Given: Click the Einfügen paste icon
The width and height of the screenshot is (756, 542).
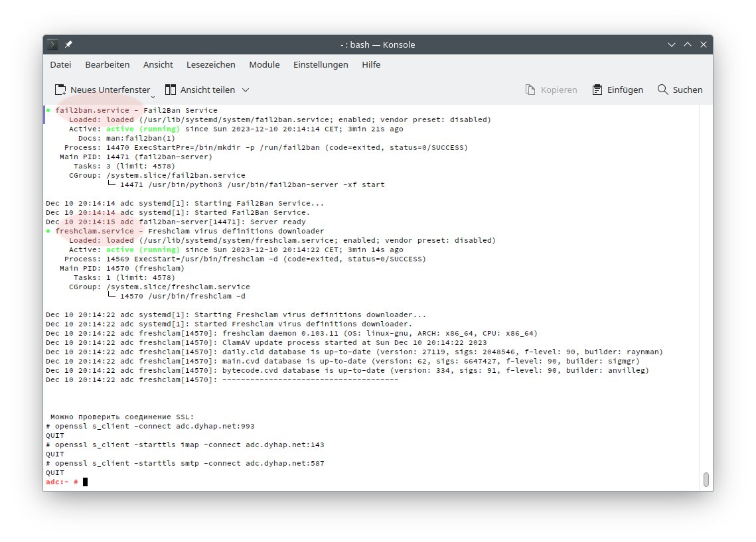Looking at the screenshot, I should [x=597, y=90].
